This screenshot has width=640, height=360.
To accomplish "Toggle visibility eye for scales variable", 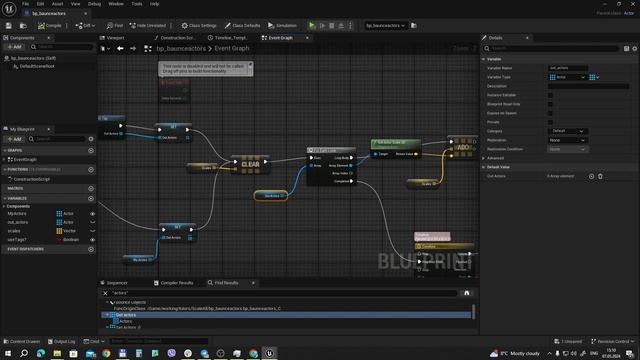I will [x=92, y=231].
